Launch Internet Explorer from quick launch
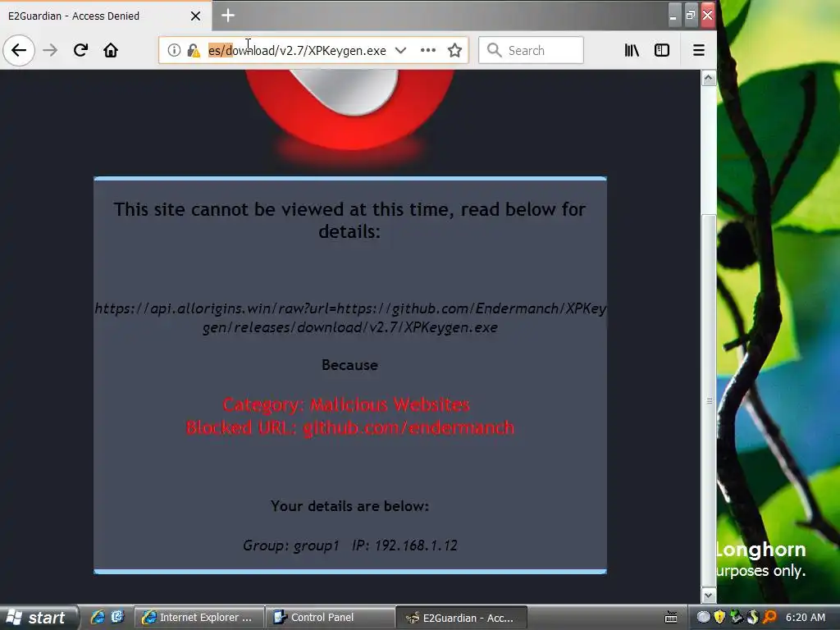840x630 pixels. (98, 618)
